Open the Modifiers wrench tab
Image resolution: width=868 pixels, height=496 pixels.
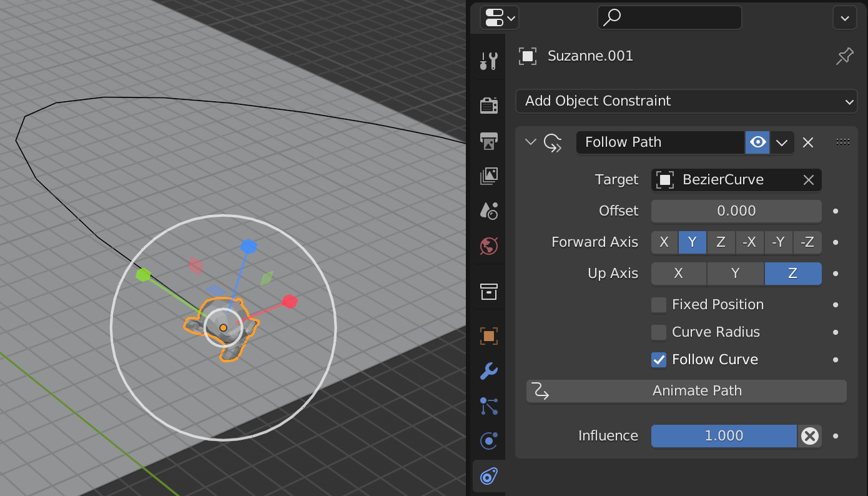click(x=488, y=371)
